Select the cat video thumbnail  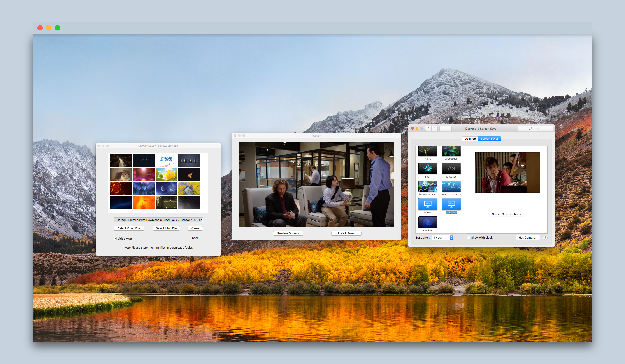coord(121,175)
